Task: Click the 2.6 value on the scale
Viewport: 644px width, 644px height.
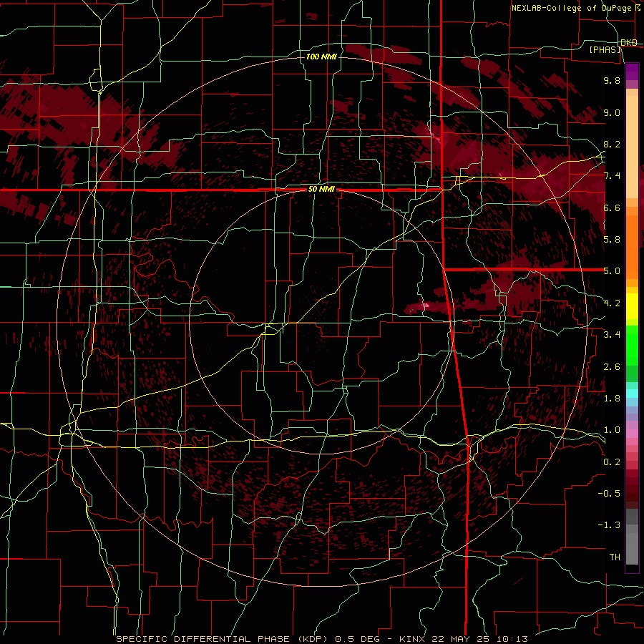Action: [612, 367]
